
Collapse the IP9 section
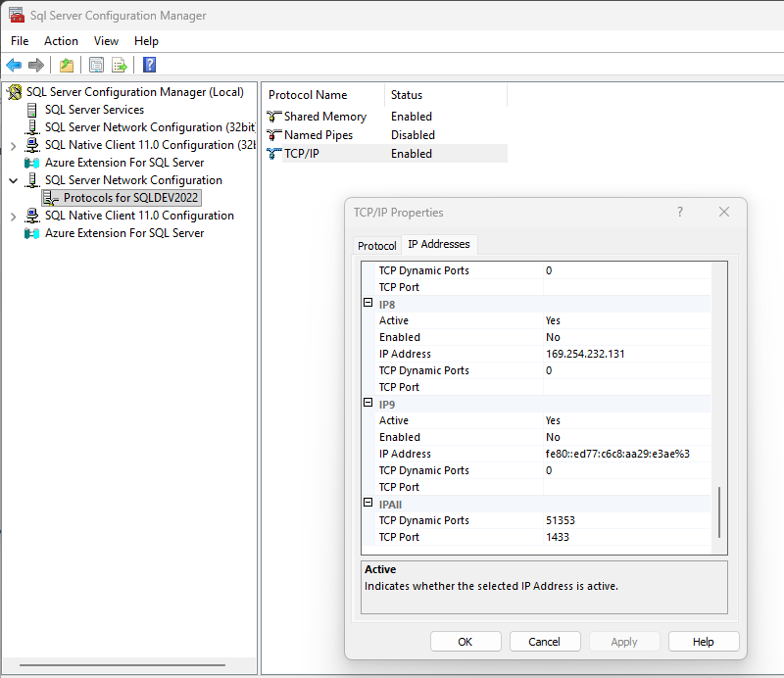(368, 405)
